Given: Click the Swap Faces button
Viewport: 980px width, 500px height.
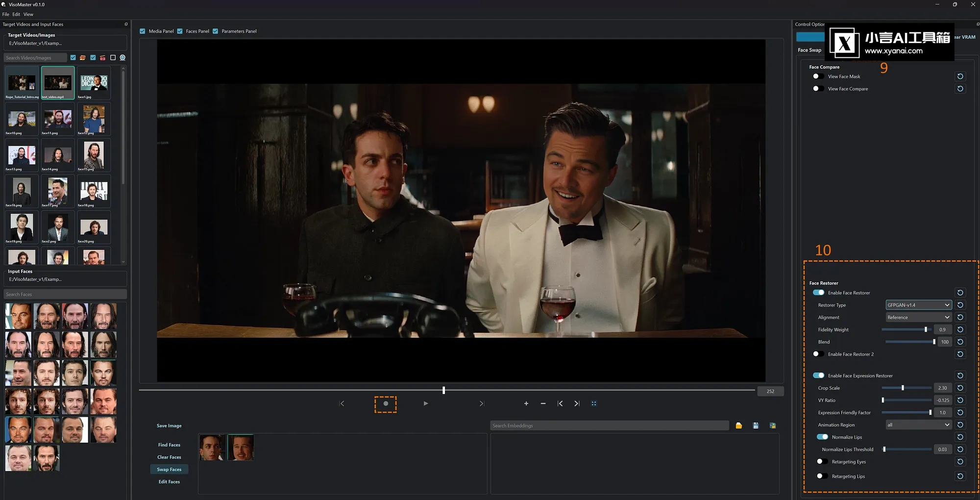Looking at the screenshot, I should coord(169,469).
